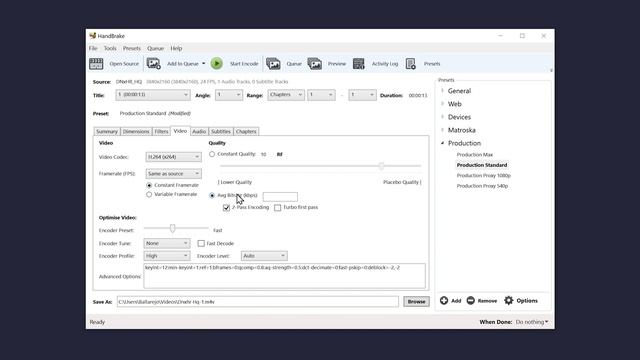This screenshot has height=360, width=640.
Task: Open the Encoder Level dropdown
Action: [x=264, y=256]
